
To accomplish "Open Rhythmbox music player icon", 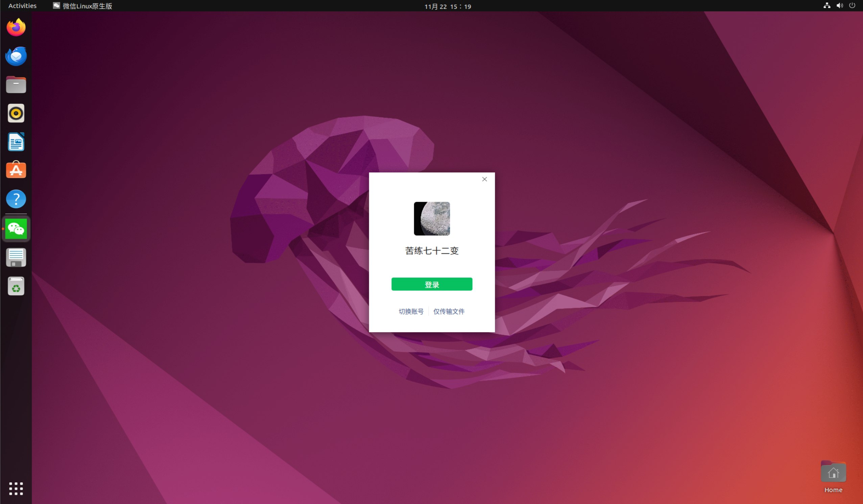I will (16, 113).
